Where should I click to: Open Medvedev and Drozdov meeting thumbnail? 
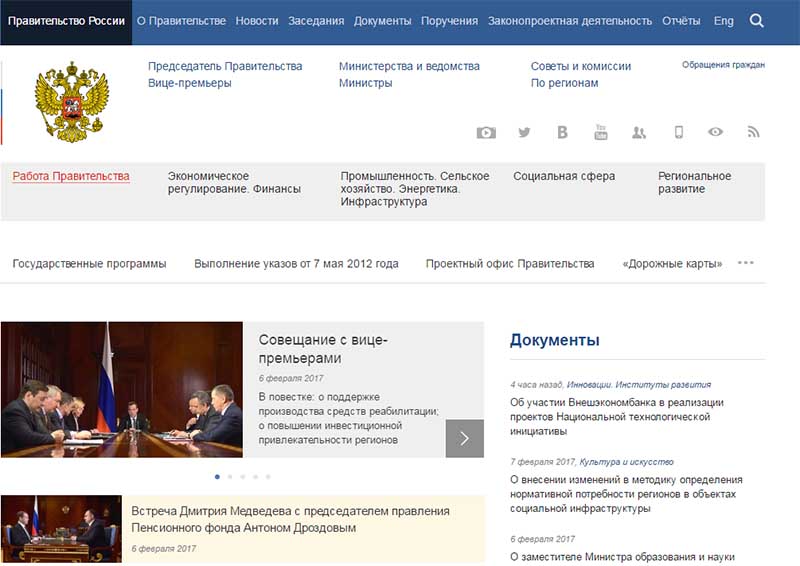[61, 529]
